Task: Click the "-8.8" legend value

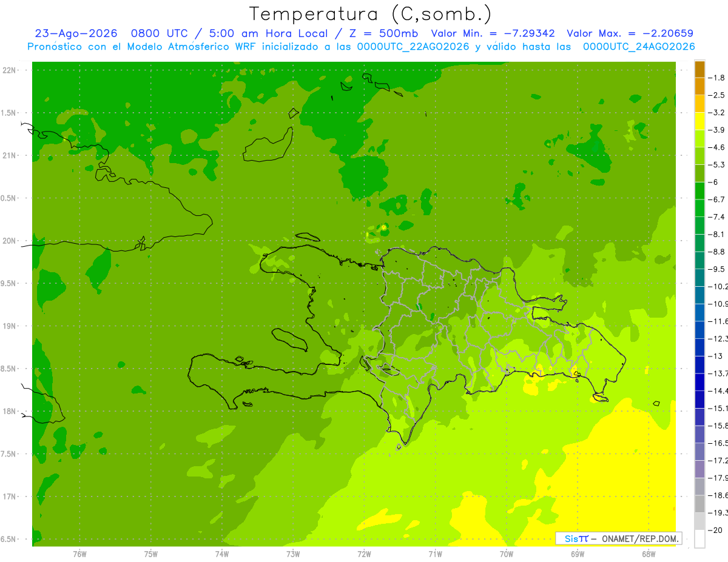Action: tap(716, 252)
